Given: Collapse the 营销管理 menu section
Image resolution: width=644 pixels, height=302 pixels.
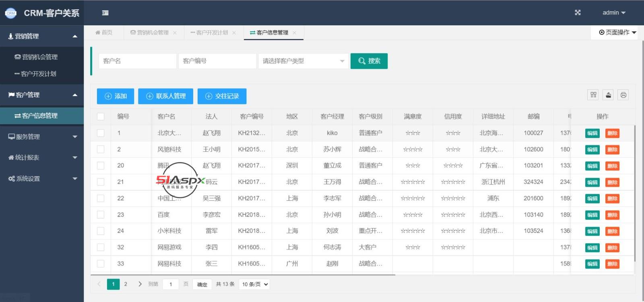Looking at the screenshot, I should point(42,36).
